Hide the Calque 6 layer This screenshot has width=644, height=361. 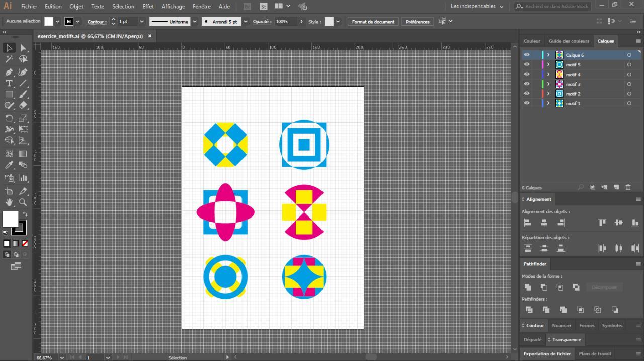click(x=527, y=55)
